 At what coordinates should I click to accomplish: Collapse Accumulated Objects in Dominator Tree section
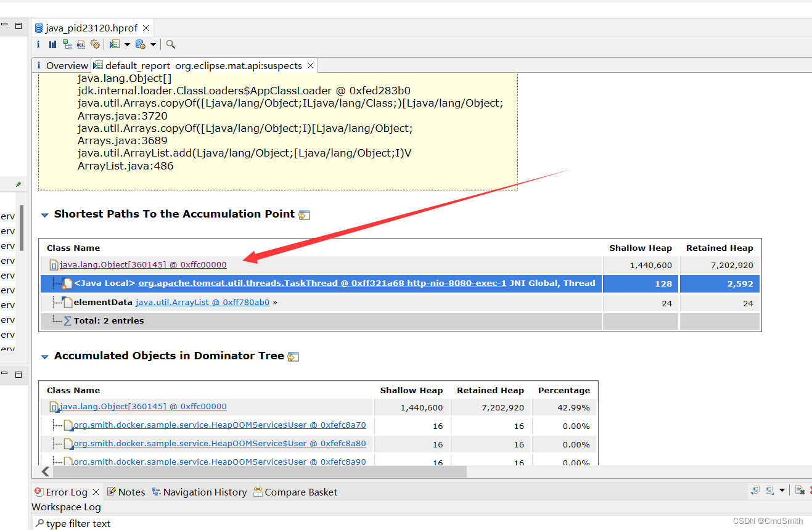coord(44,357)
